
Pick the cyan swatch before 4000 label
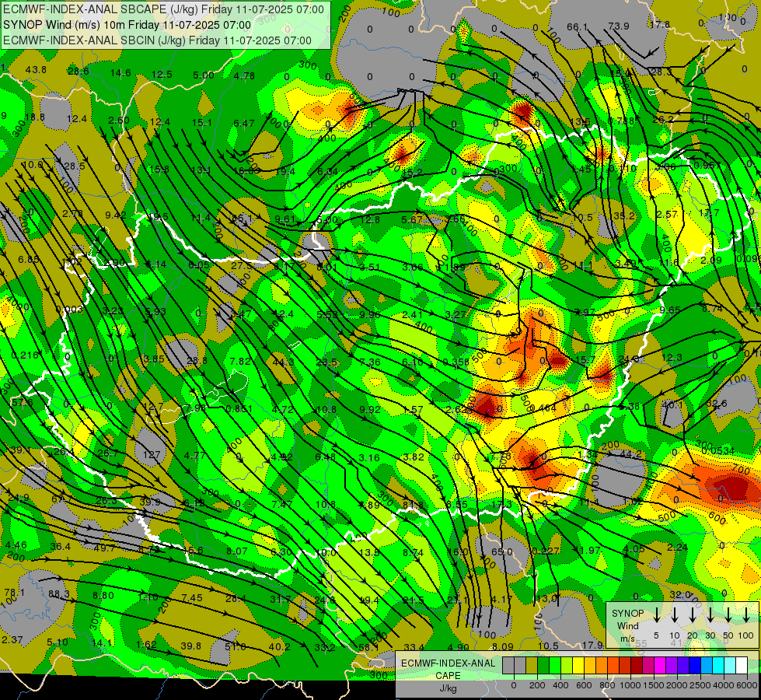pyautogui.click(x=717, y=665)
